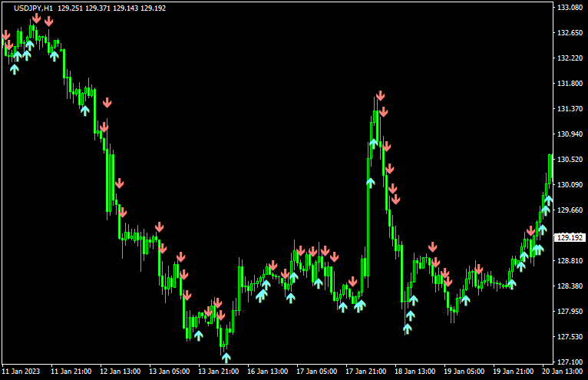Viewport: 588px width, 380px height.
Task: Click the highest blue up arrow at the far right
Action: pyautogui.click(x=548, y=200)
